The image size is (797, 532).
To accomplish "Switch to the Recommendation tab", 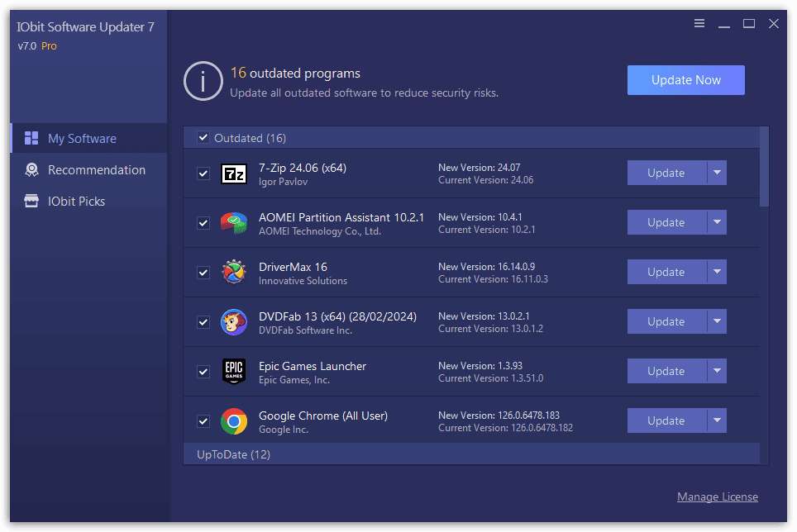I will (x=89, y=169).
